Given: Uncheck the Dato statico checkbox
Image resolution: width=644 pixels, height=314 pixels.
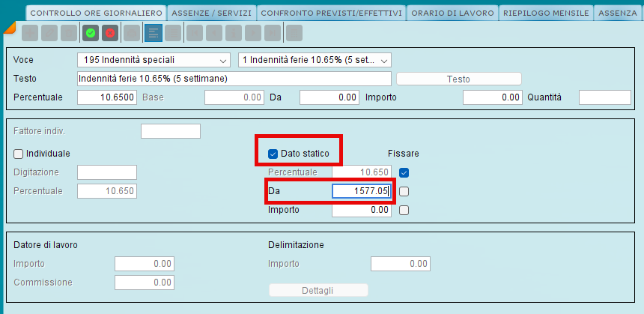Looking at the screenshot, I should (273, 154).
